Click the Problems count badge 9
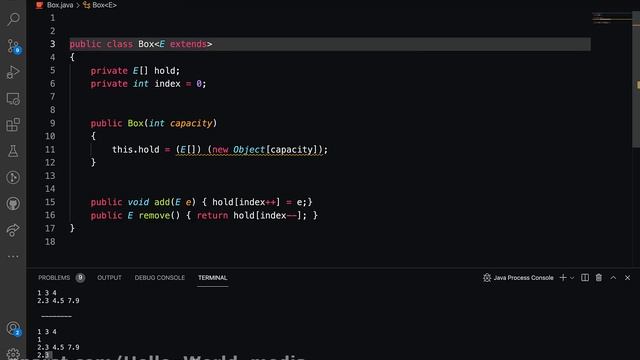Image resolution: width=640 pixels, height=360 pixels. 80,278
